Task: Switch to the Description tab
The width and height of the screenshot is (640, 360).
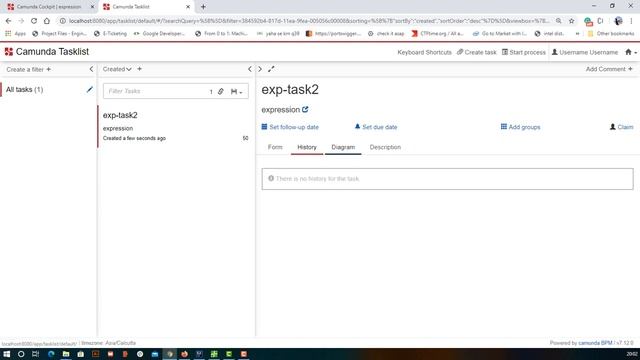Action: tap(385, 147)
